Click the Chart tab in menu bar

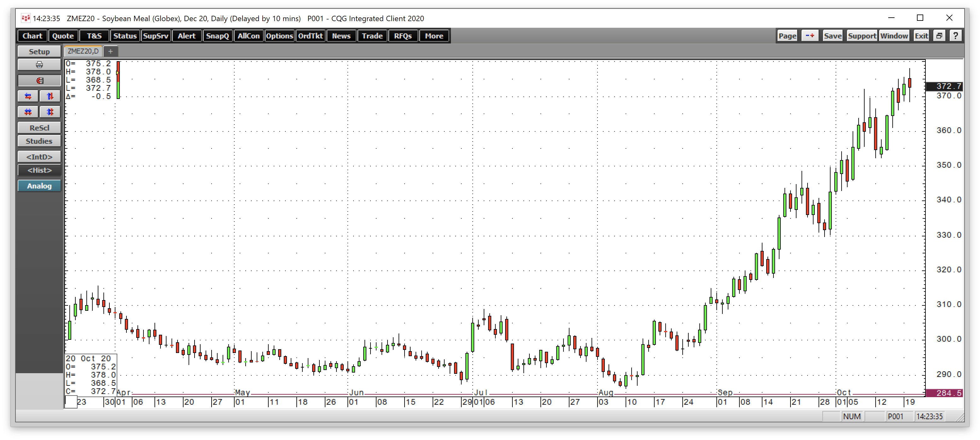click(x=32, y=36)
